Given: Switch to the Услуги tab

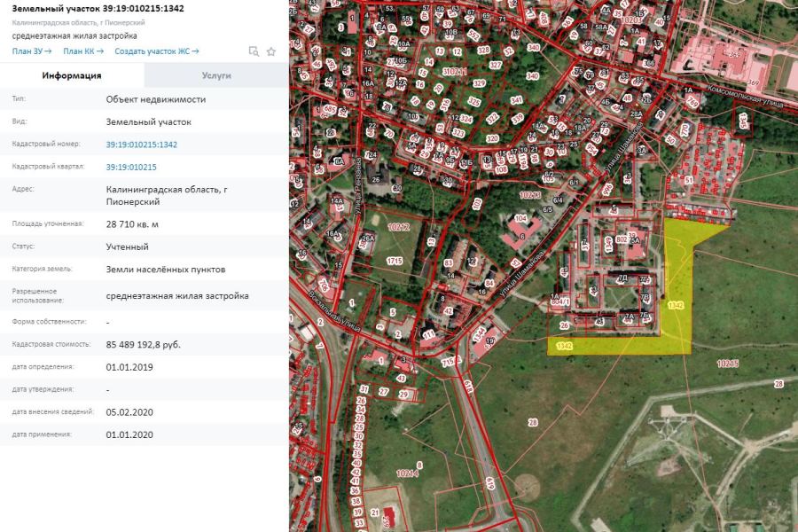Looking at the screenshot, I should click(215, 75).
